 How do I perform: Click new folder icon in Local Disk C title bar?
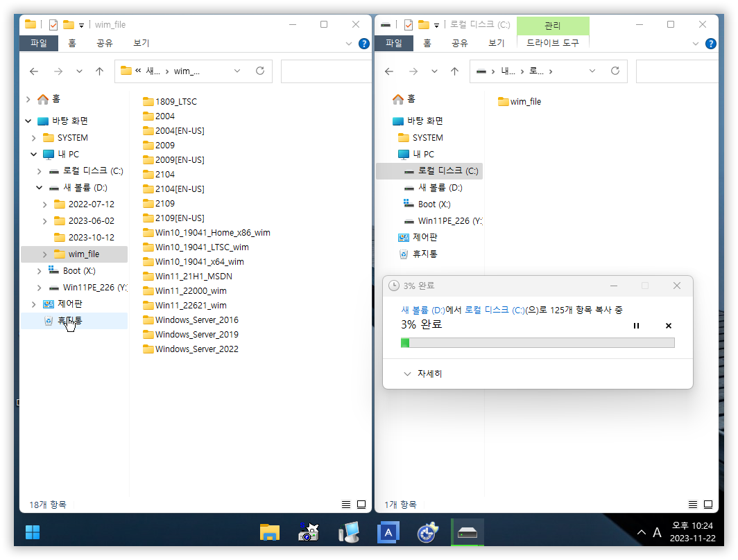pyautogui.click(x=424, y=24)
